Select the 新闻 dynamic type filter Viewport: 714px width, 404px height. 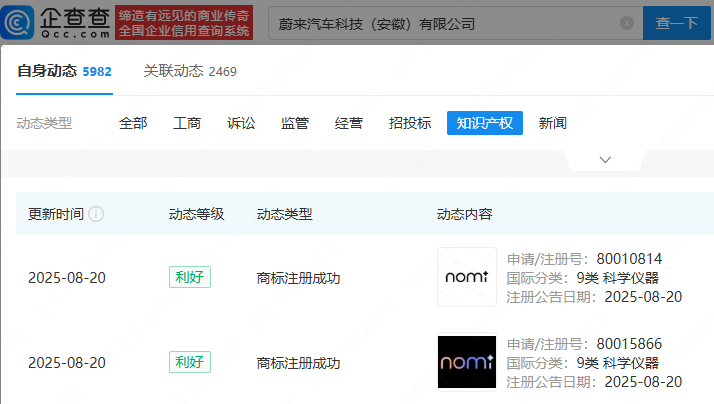coord(552,123)
